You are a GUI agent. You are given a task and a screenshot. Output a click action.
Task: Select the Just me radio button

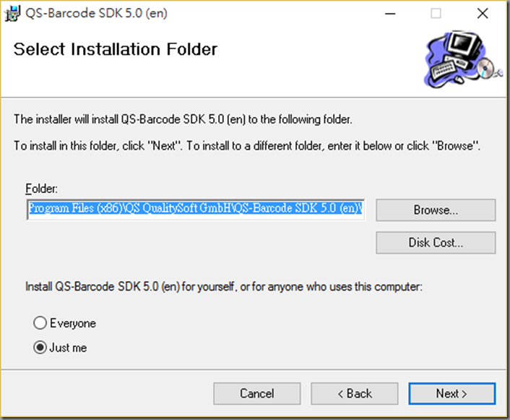click(x=40, y=348)
